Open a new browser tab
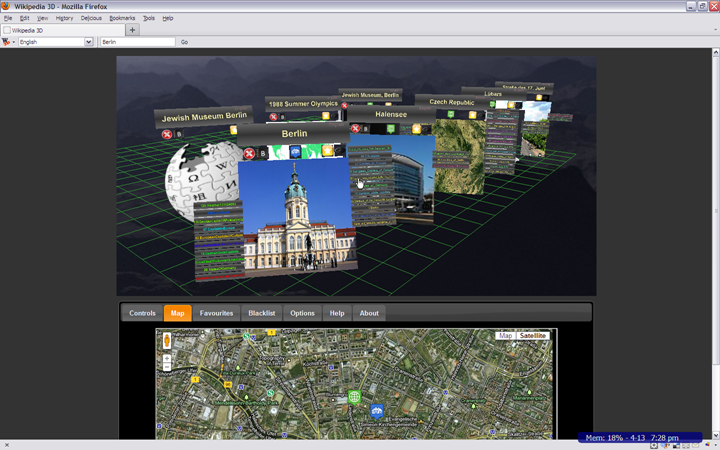 (x=132, y=30)
